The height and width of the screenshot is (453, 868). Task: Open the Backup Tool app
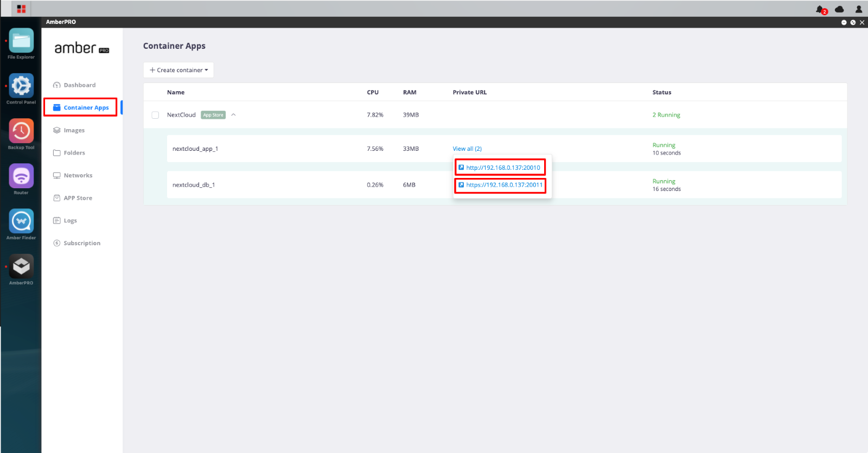pyautogui.click(x=21, y=131)
